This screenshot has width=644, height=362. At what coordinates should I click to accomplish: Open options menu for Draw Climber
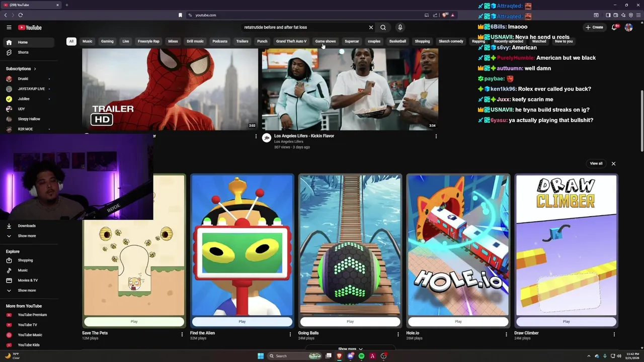coord(614,334)
